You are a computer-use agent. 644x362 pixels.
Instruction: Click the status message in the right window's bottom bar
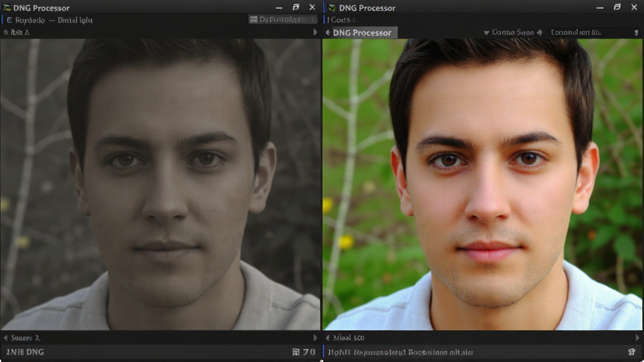point(401,352)
